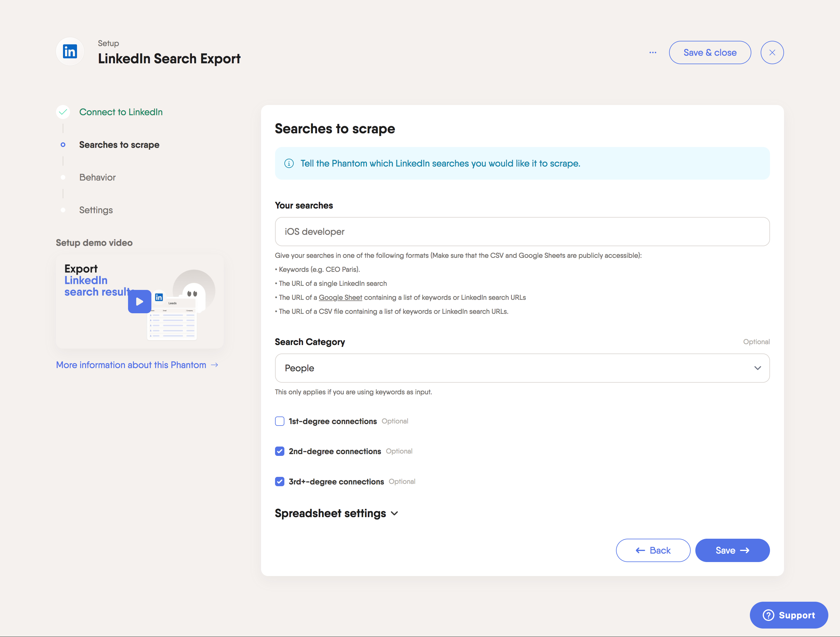This screenshot has height=637, width=840.
Task: Click the info icon in the blue banner
Action: [289, 163]
